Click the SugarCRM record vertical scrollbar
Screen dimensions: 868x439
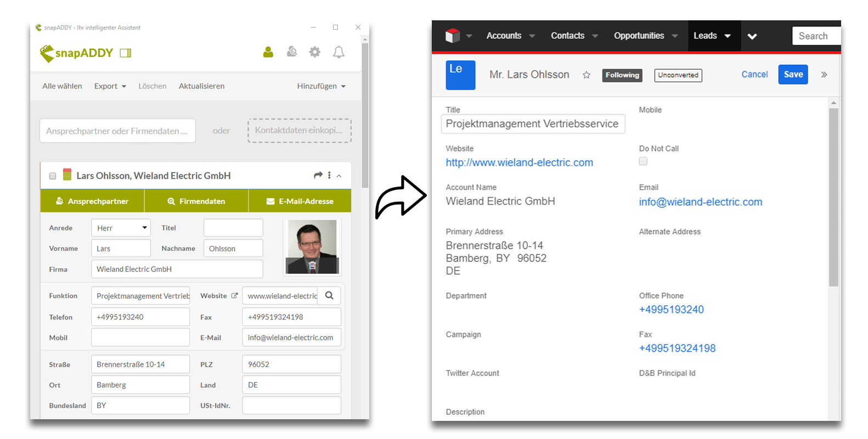833,198
